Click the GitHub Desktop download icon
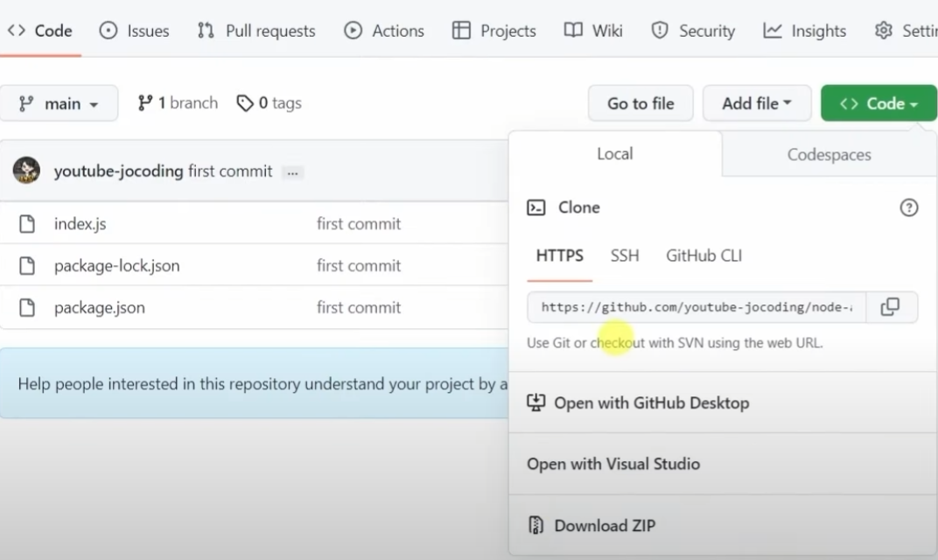 536,402
